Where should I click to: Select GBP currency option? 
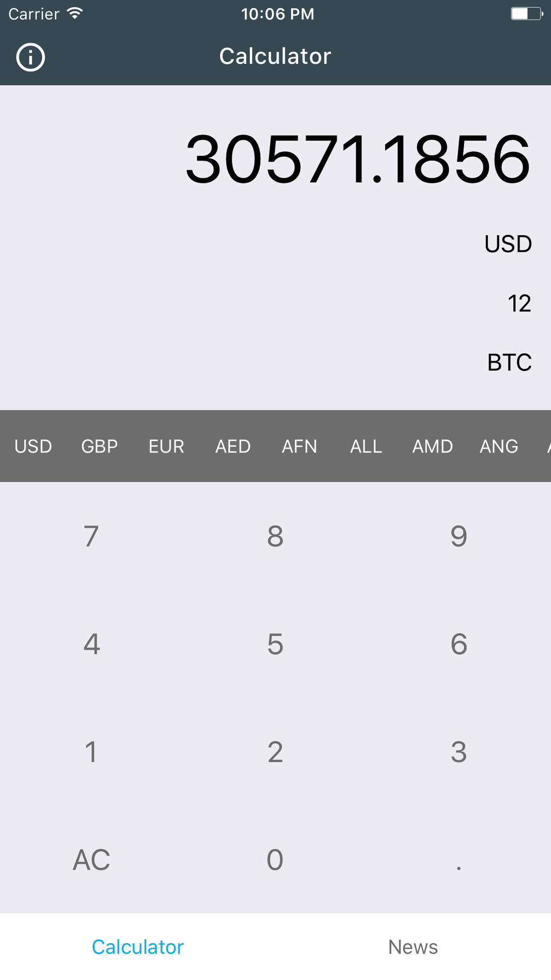(x=99, y=446)
